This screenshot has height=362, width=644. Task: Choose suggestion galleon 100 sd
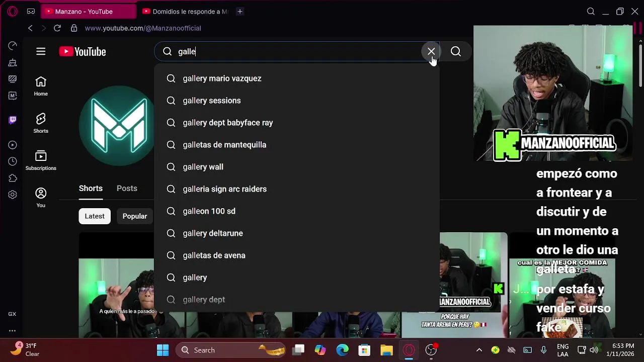(297, 211)
